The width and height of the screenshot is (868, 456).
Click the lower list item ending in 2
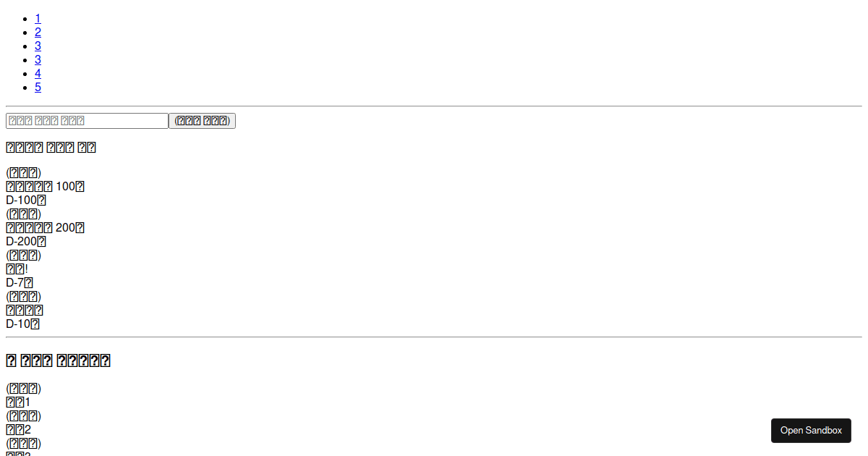pos(18,430)
